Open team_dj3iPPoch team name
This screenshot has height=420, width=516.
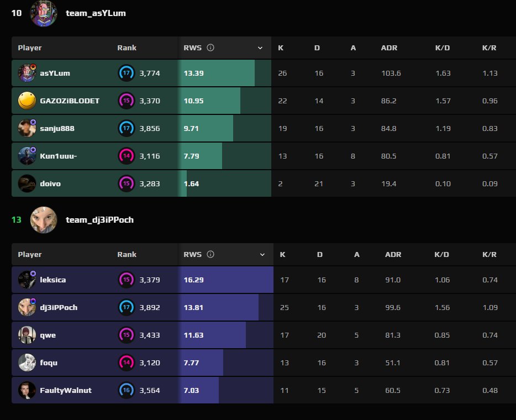click(x=99, y=220)
